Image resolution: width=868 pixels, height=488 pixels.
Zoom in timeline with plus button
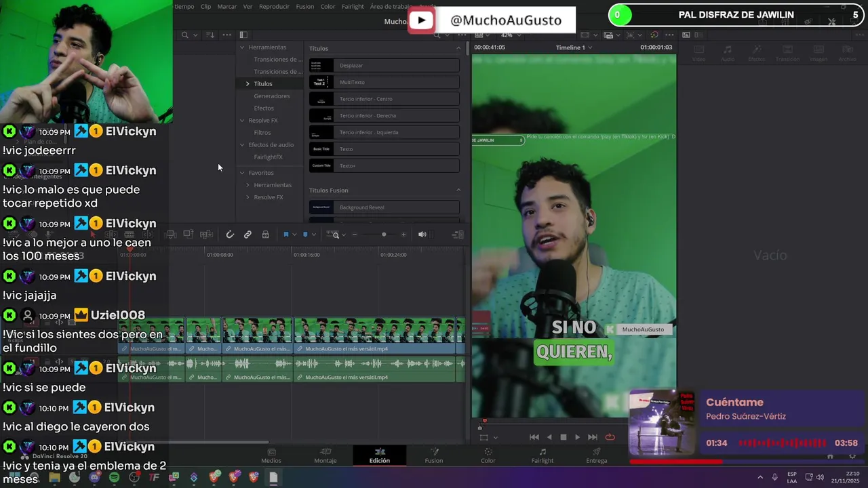(x=403, y=235)
